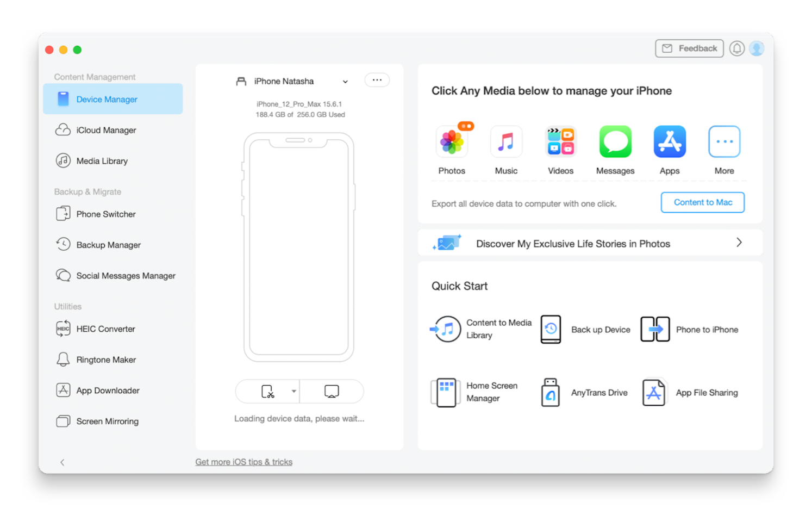
Task: Open the Photos media icon
Action: 452,142
